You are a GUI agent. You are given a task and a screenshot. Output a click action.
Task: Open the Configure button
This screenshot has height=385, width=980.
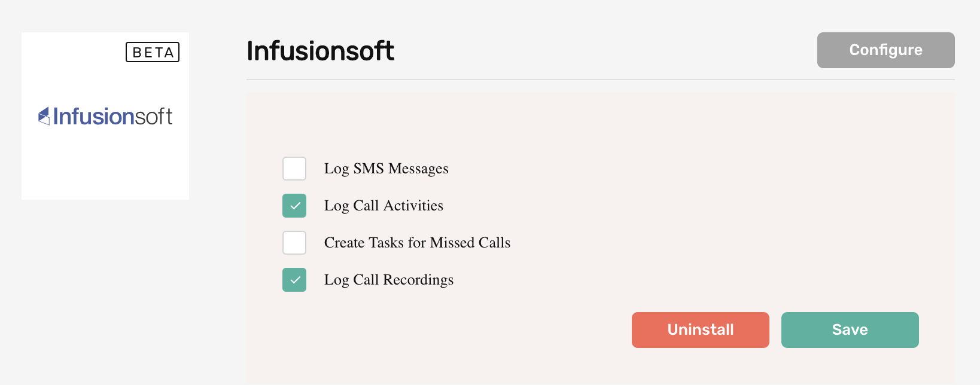[886, 50]
